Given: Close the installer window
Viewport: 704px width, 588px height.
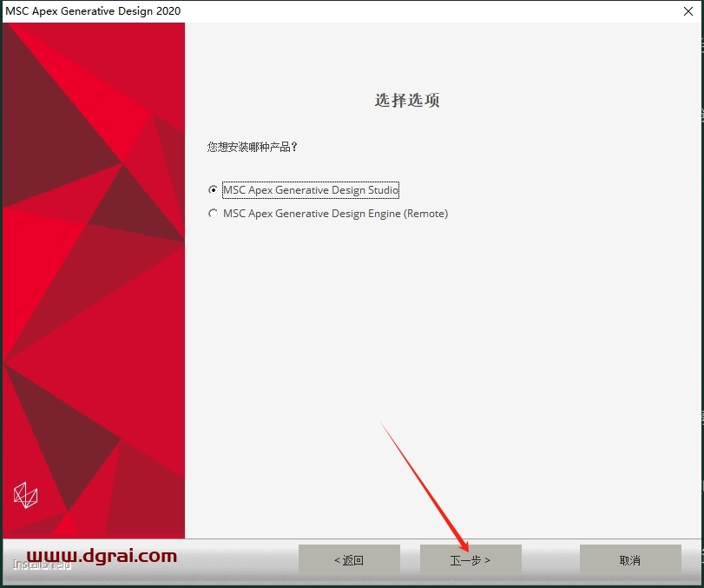Looking at the screenshot, I should click(688, 11).
